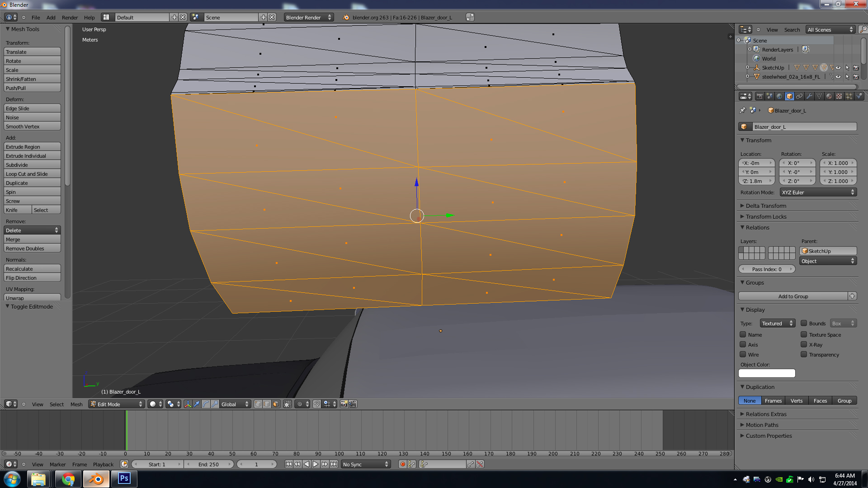Switch to face select mode
868x488 pixels.
coord(276,404)
